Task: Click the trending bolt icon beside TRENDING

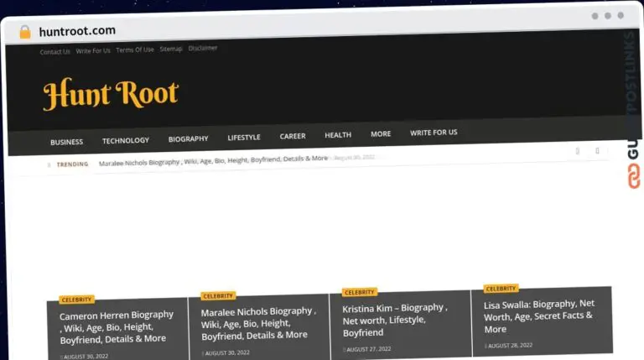Action: 49,164
